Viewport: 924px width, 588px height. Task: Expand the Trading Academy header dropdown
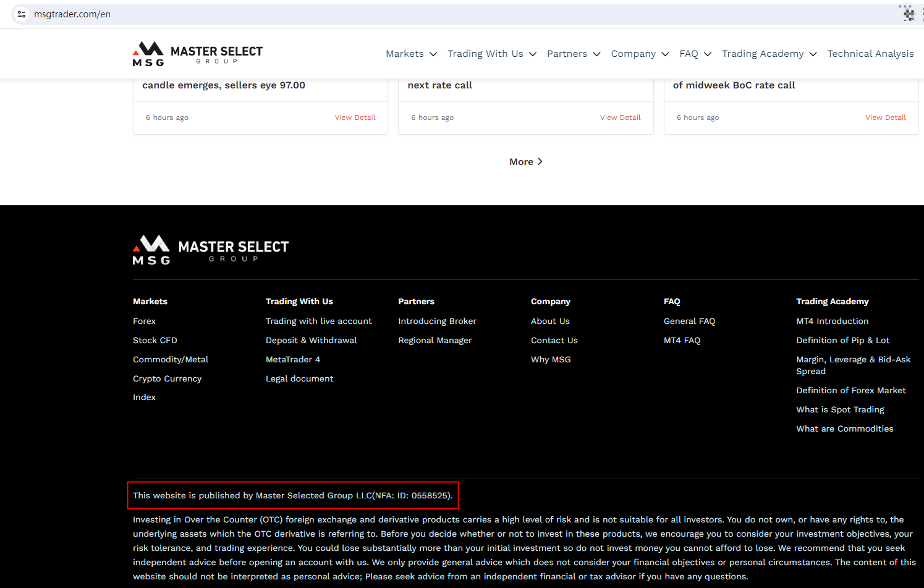pyautogui.click(x=769, y=54)
